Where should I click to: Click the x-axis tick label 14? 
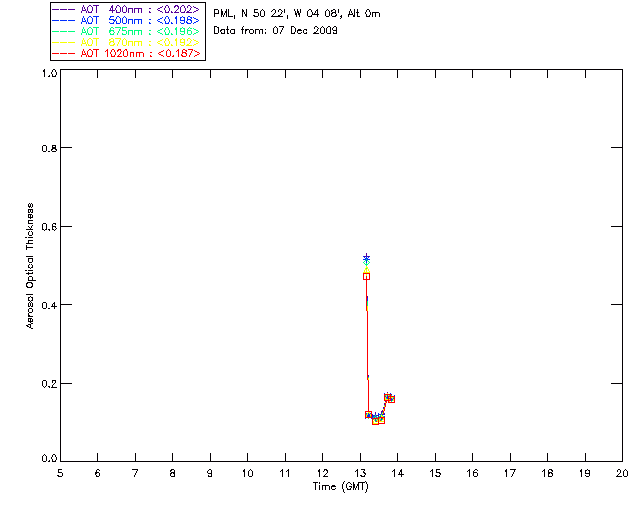click(398, 473)
